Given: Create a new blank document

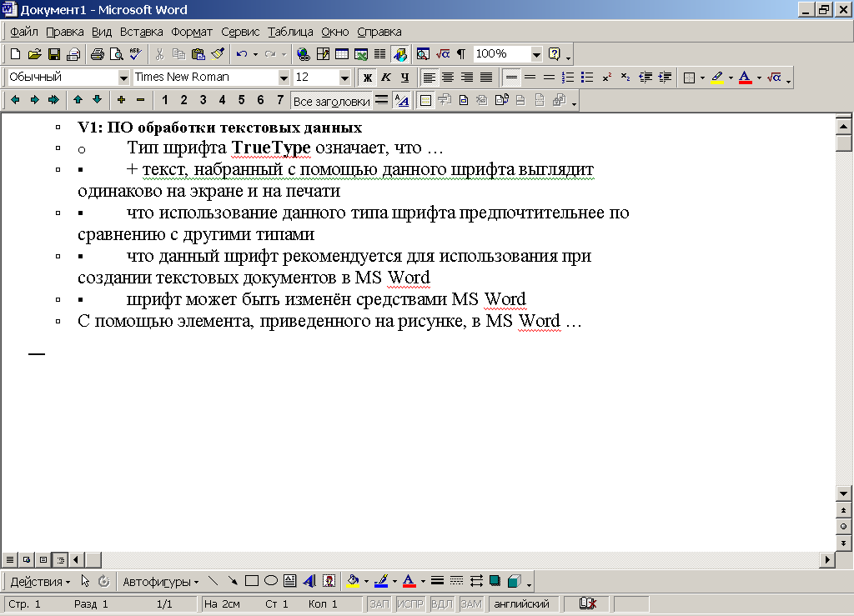Looking at the screenshot, I should 15,54.
